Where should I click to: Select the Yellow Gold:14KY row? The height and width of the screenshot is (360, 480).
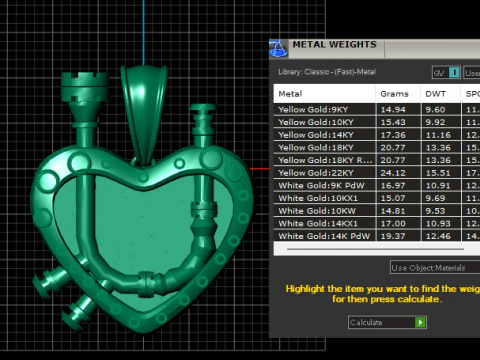tap(377, 135)
